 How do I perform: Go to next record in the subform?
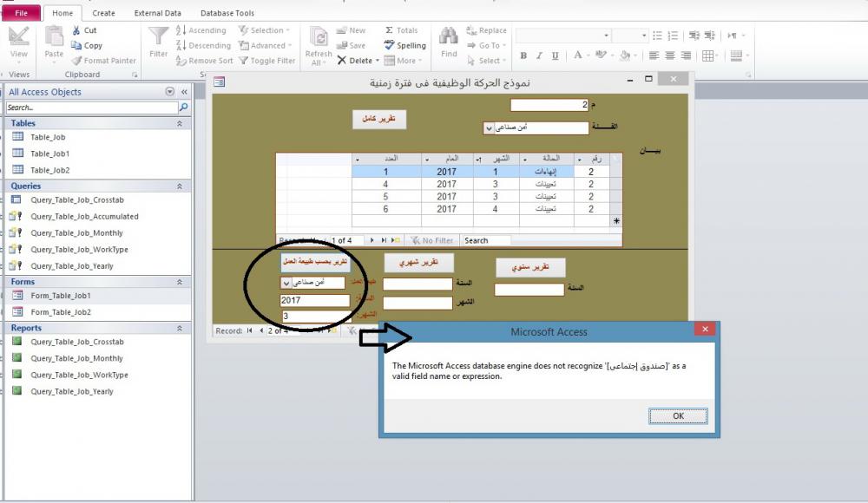click(372, 240)
